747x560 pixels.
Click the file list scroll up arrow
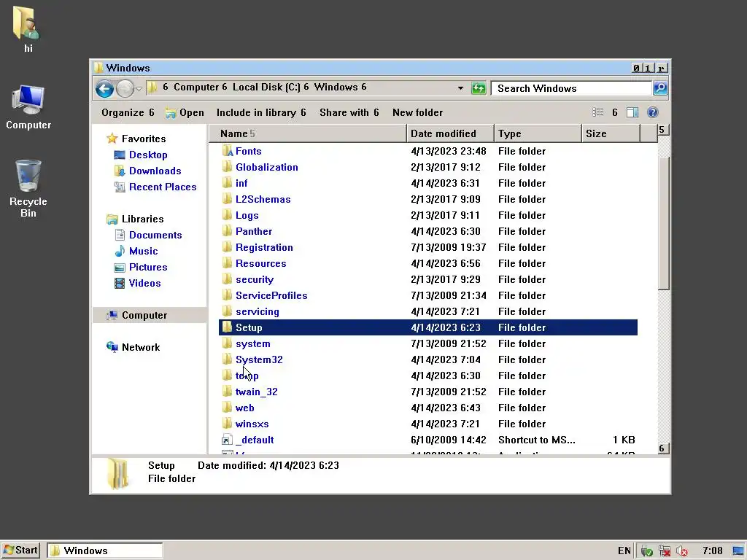tap(663, 130)
